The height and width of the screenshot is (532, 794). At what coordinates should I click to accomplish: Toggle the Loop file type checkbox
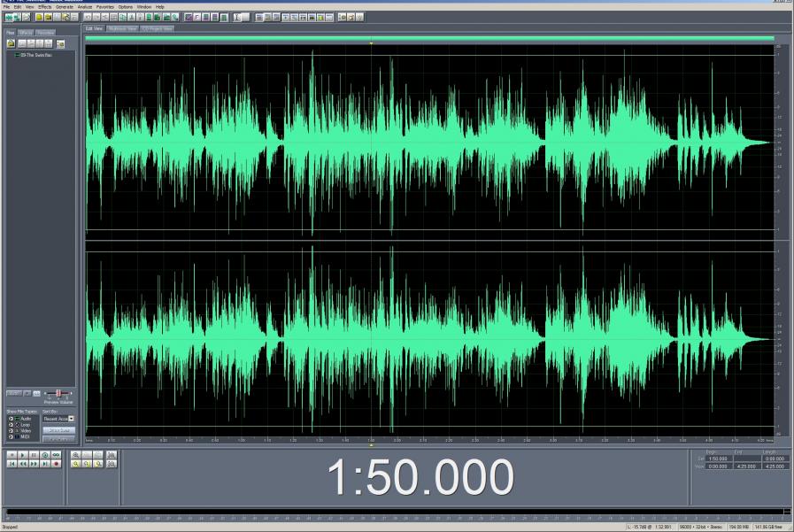pos(12,424)
